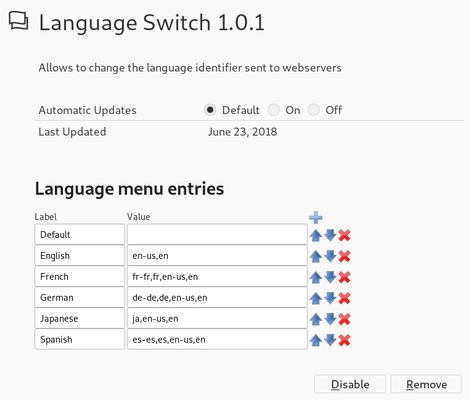Click the Language menu entries heading

click(129, 189)
